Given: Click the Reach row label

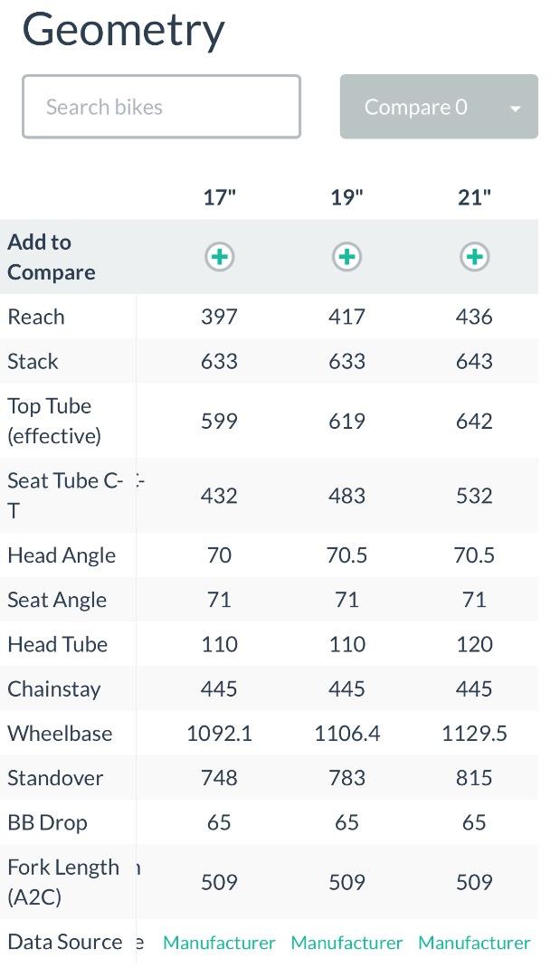Looking at the screenshot, I should 36,317.
